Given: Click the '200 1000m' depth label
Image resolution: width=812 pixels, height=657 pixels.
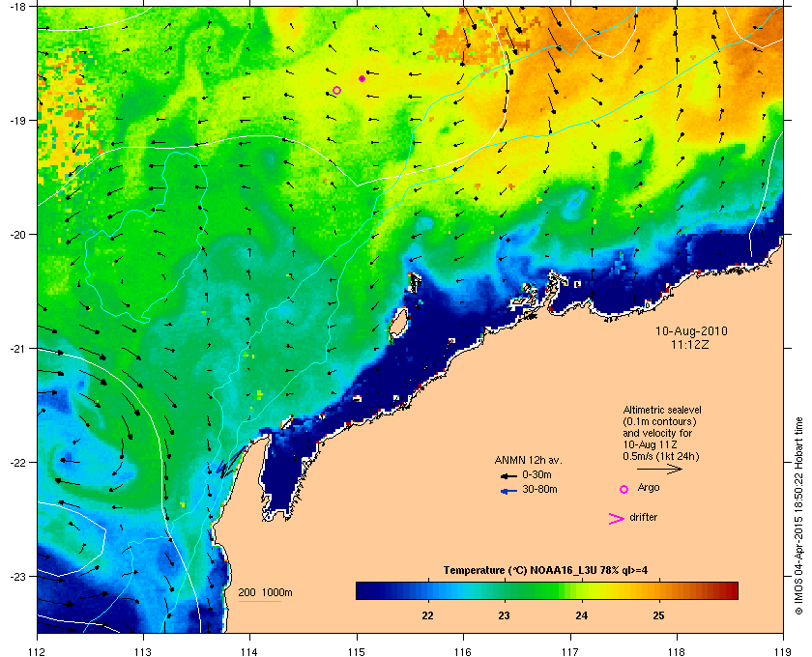Looking at the screenshot, I should (x=265, y=593).
